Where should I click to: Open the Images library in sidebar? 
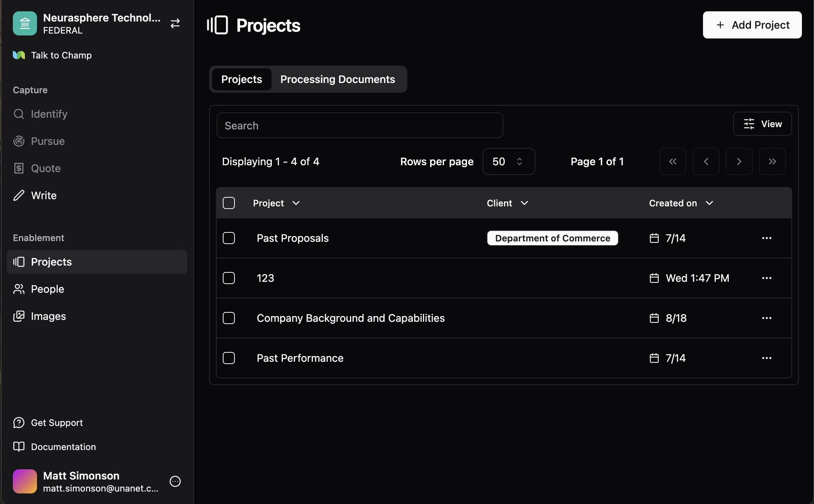click(48, 316)
